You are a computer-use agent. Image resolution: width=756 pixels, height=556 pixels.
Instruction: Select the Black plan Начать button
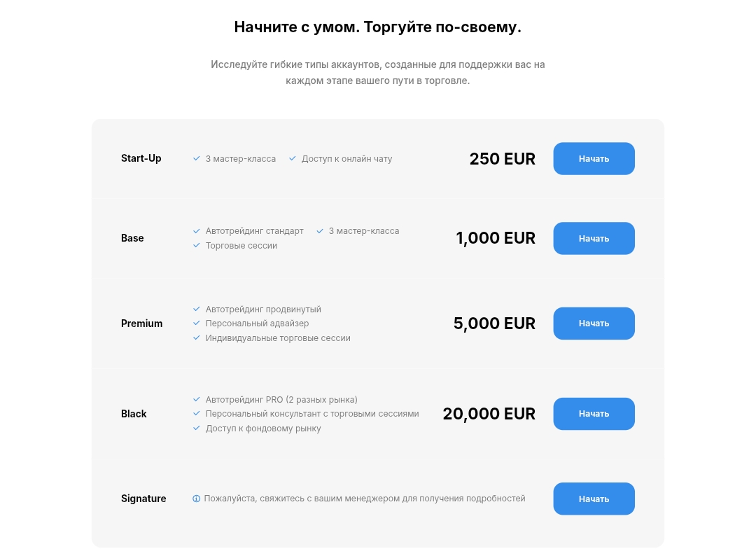(594, 414)
